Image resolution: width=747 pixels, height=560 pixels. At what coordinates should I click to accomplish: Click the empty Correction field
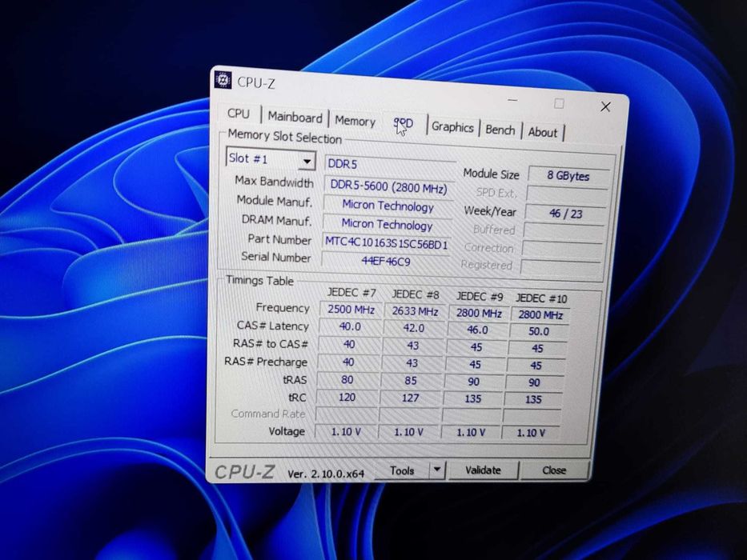[x=563, y=250]
